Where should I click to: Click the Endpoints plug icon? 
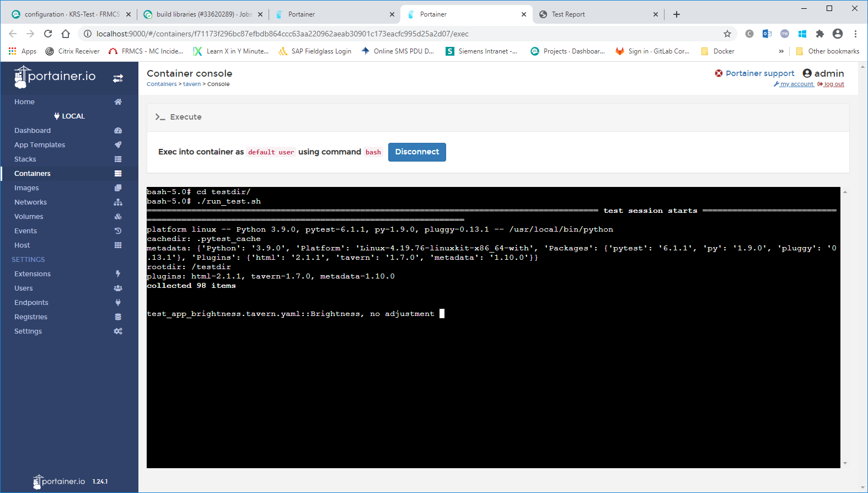click(x=118, y=303)
